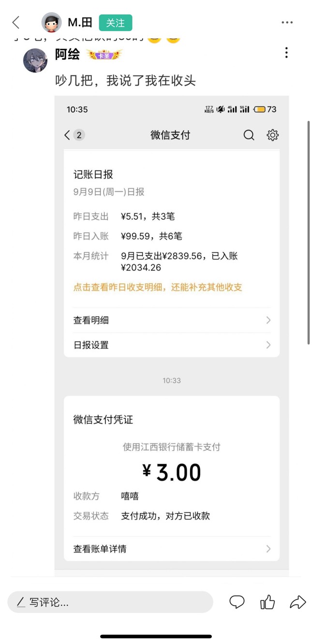The height and width of the screenshot is (644, 312).
Task: Open the WeChat Pay settings gear
Action: [x=273, y=135]
